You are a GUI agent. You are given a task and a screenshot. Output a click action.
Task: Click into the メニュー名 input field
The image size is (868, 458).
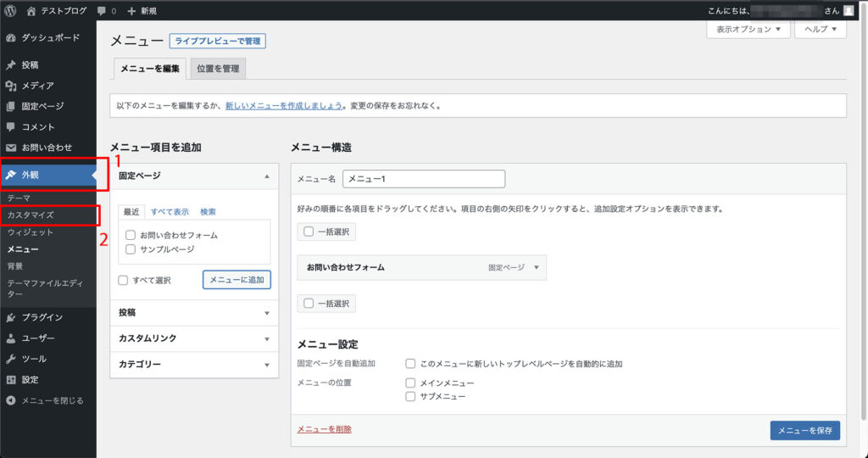point(424,179)
